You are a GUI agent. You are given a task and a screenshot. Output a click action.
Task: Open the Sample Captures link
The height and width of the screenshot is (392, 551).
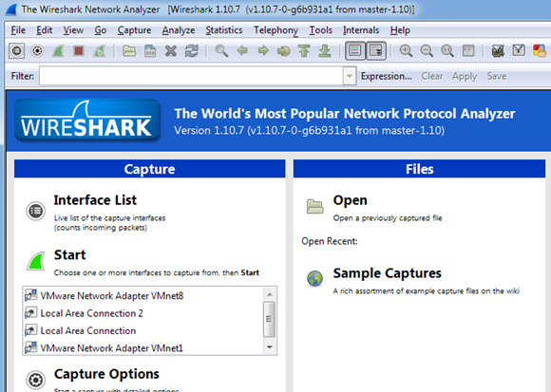click(387, 273)
